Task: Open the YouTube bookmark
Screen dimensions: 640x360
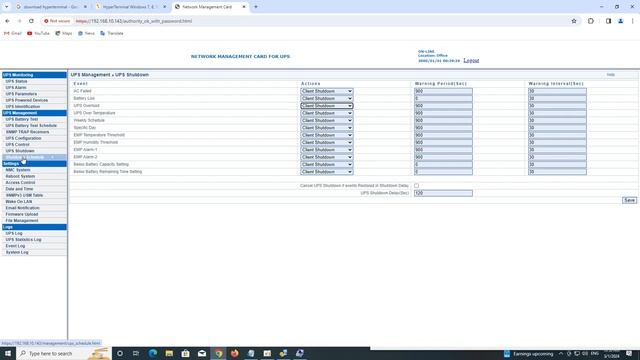Action: [x=38, y=33]
